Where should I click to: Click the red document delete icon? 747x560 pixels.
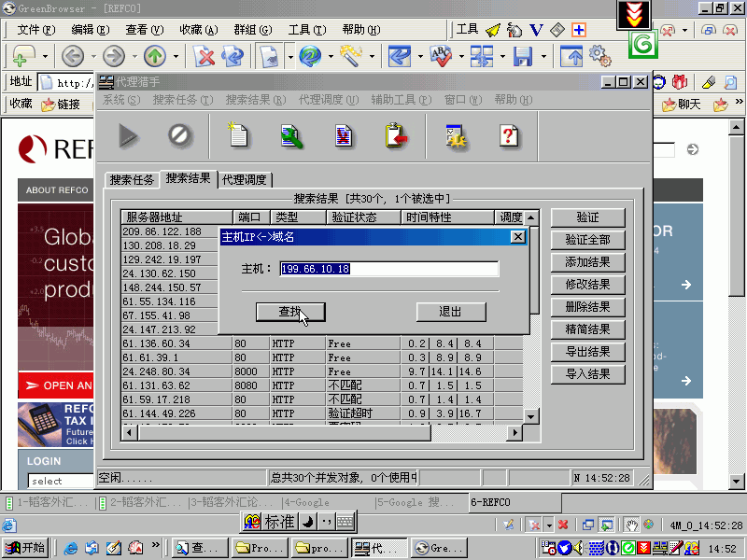(345, 136)
